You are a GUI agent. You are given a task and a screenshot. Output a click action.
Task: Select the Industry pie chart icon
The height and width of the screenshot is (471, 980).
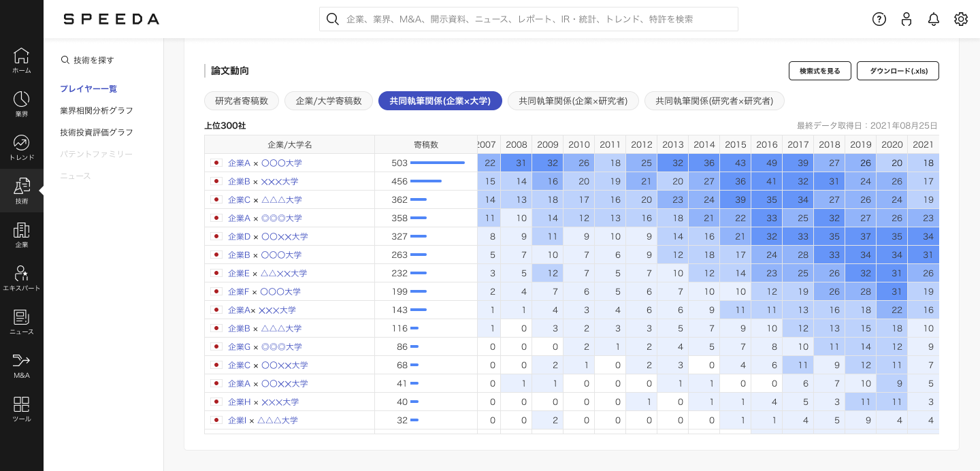point(22,103)
